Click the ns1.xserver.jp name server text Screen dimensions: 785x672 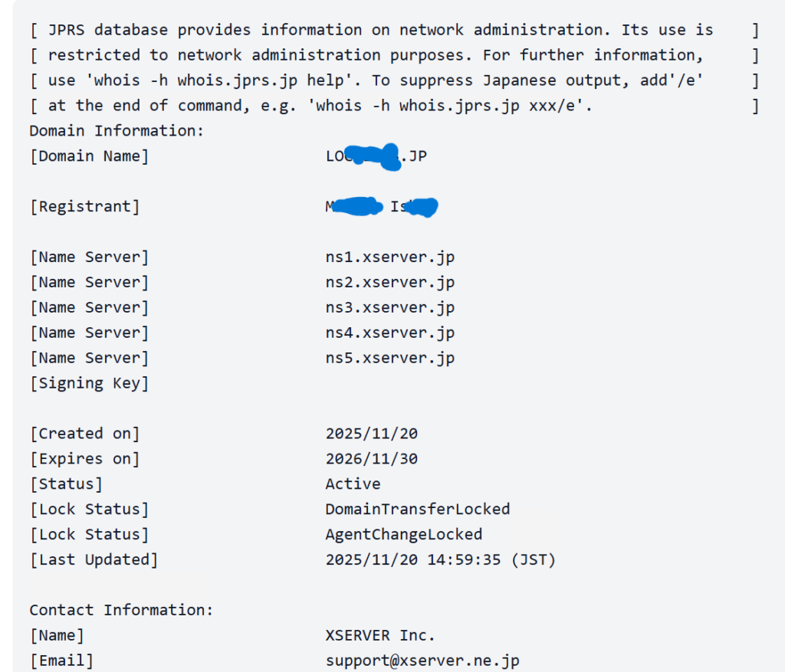point(390,257)
